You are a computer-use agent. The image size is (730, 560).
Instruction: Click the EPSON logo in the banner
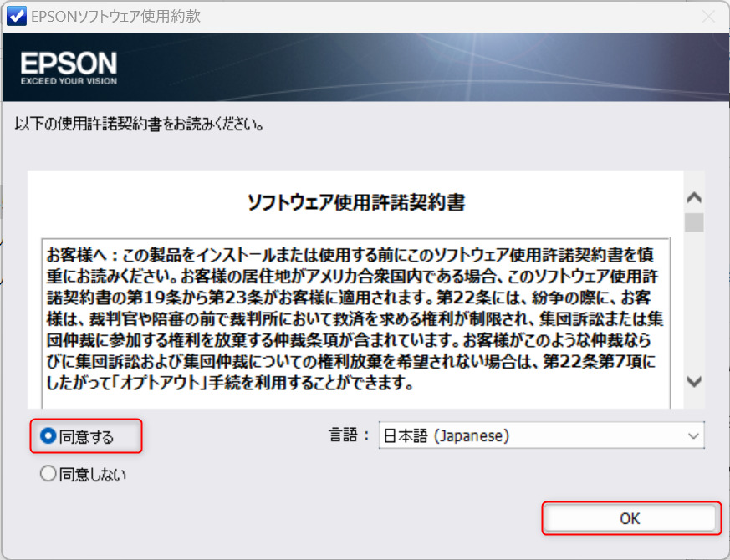pyautogui.click(x=69, y=68)
